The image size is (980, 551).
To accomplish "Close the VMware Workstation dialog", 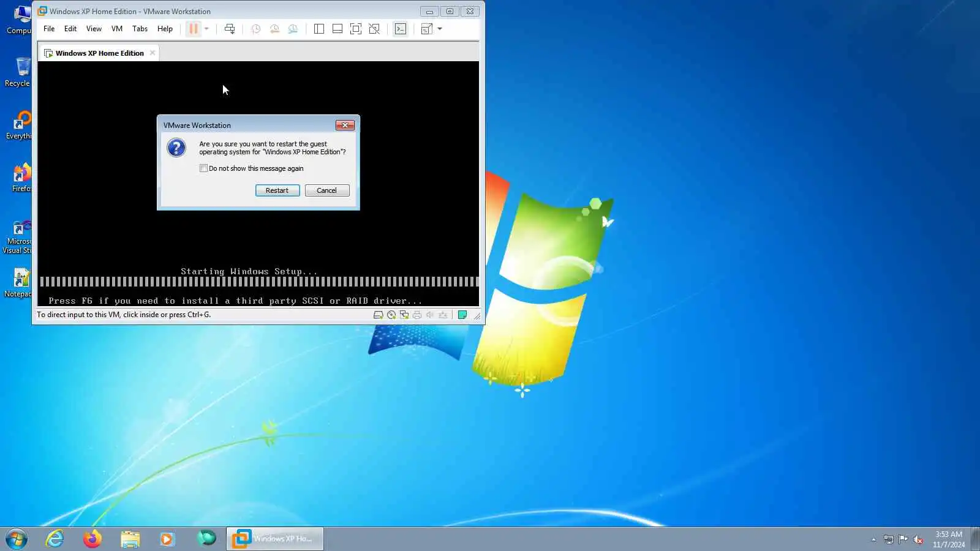I will [x=345, y=126].
